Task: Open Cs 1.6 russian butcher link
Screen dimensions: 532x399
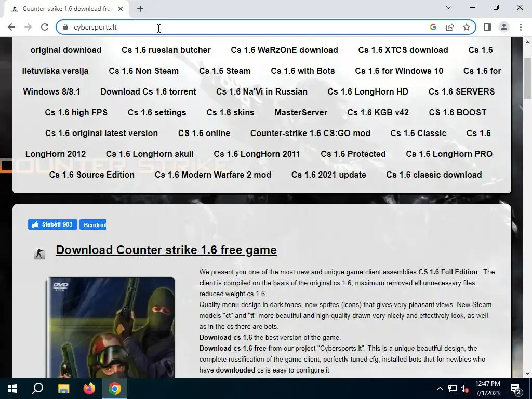Action: 166,50
